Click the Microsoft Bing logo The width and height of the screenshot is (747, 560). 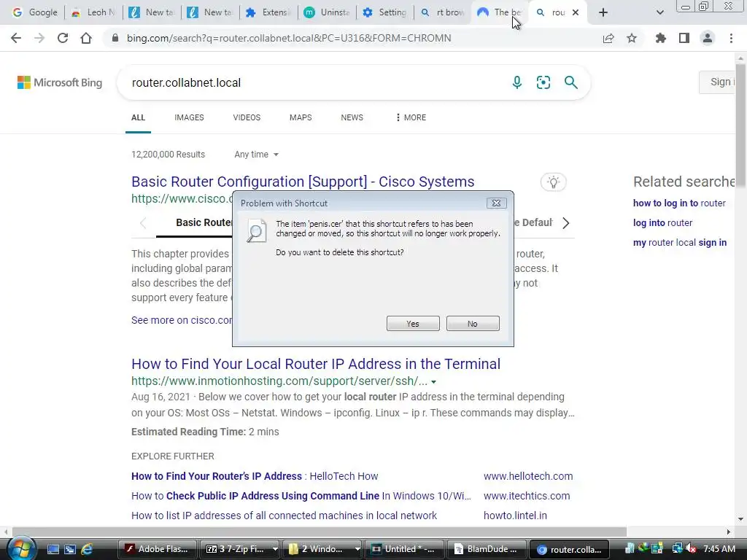tap(60, 82)
